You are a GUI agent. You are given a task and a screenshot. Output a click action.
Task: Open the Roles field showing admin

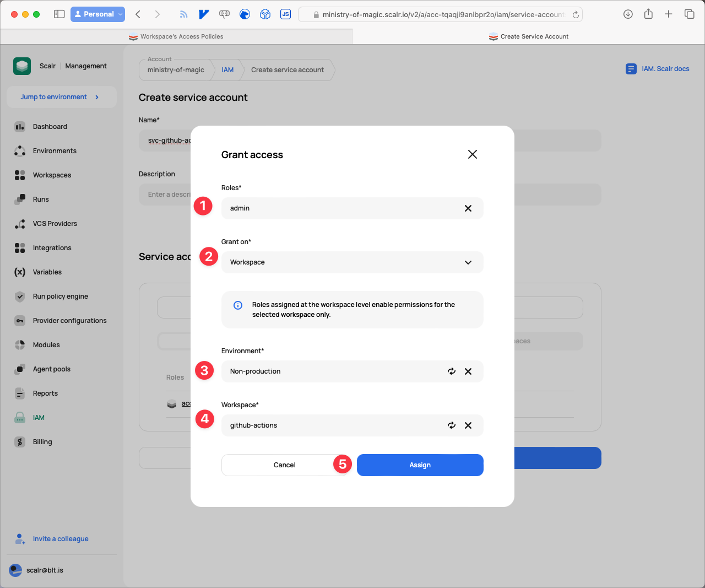[352, 208]
